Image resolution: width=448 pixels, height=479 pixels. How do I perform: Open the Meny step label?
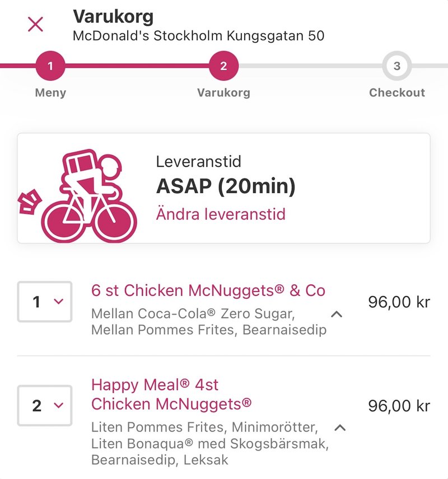coord(50,92)
